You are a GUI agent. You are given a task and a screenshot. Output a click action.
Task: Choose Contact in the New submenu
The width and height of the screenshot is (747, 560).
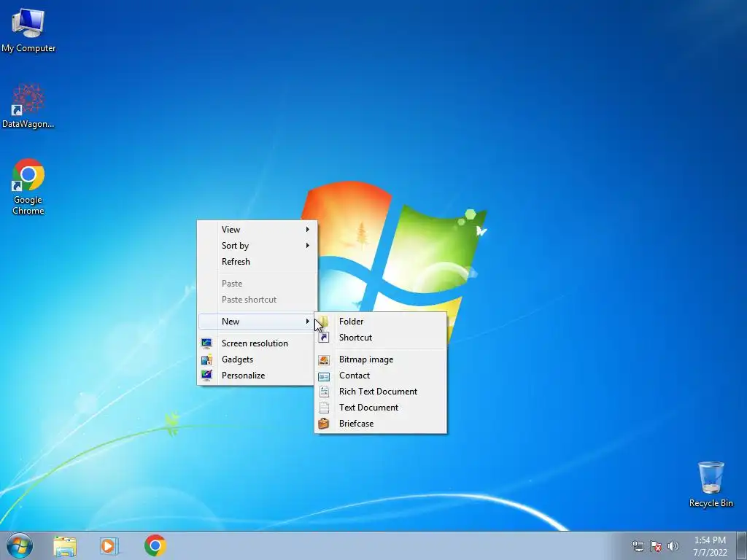pyautogui.click(x=381, y=376)
